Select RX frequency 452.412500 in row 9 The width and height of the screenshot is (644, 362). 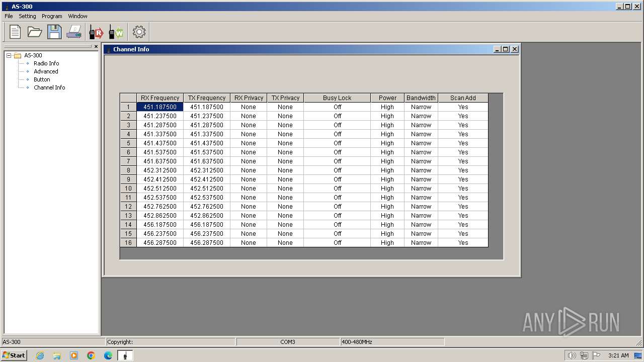click(160, 179)
